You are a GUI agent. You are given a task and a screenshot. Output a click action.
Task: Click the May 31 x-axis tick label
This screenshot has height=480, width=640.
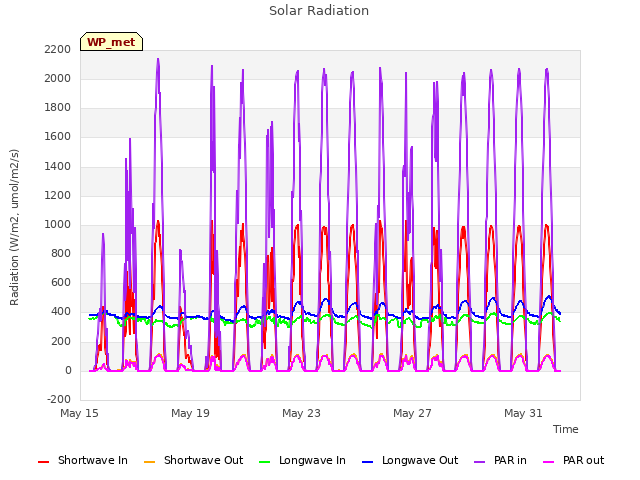click(524, 413)
